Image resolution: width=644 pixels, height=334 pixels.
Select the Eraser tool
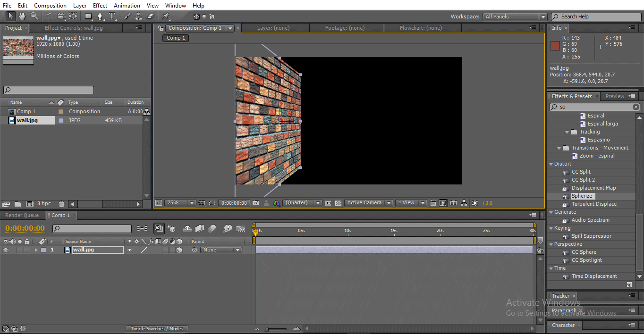click(151, 17)
